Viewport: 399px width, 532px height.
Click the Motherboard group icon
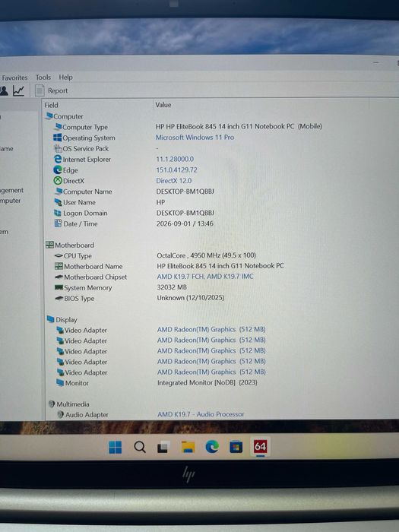click(50, 245)
